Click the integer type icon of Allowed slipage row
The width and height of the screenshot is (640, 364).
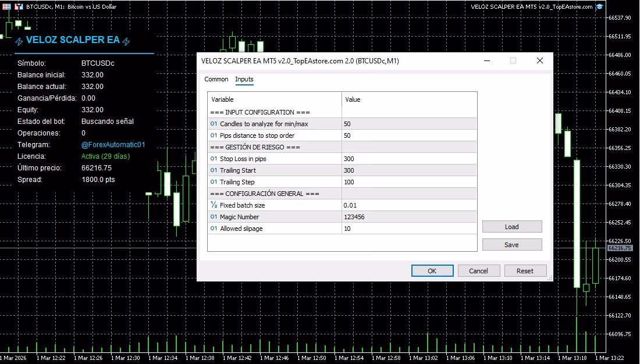(x=214, y=229)
